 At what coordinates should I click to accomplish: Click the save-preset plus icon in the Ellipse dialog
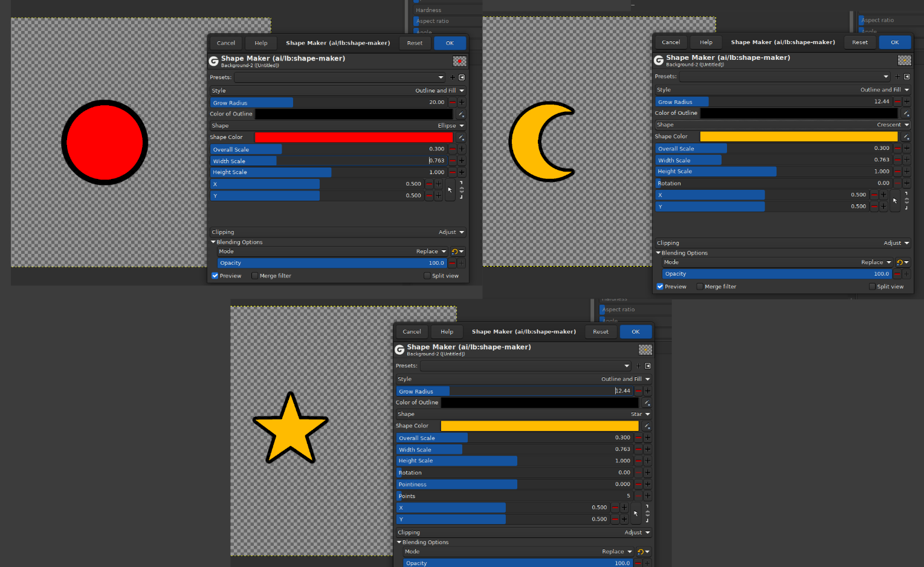pyautogui.click(x=452, y=77)
